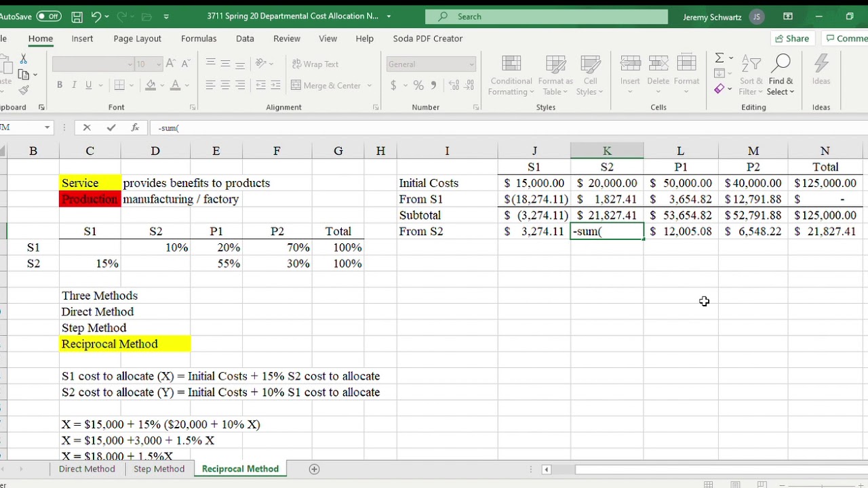This screenshot has width=868, height=488.
Task: Open Find & Select dropdown
Action: pyautogui.click(x=781, y=75)
